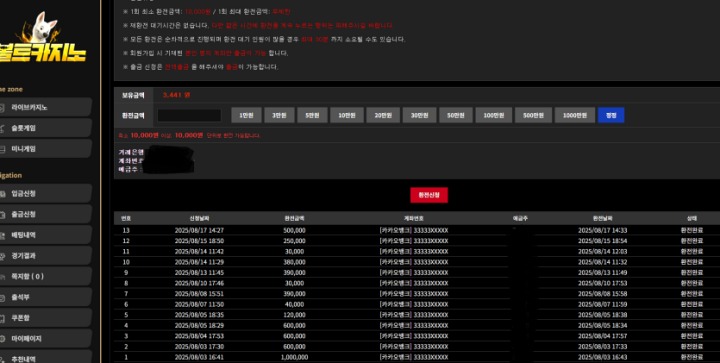The height and width of the screenshot is (363, 720).
Task: Click request date 2025/08/04 17:53
Action: coord(199,336)
